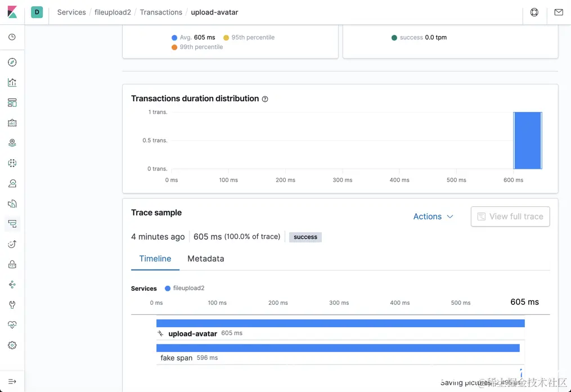The width and height of the screenshot is (571, 392).
Task: Click the '605 ms (100.0% of trace)' text
Action: coord(237,237)
